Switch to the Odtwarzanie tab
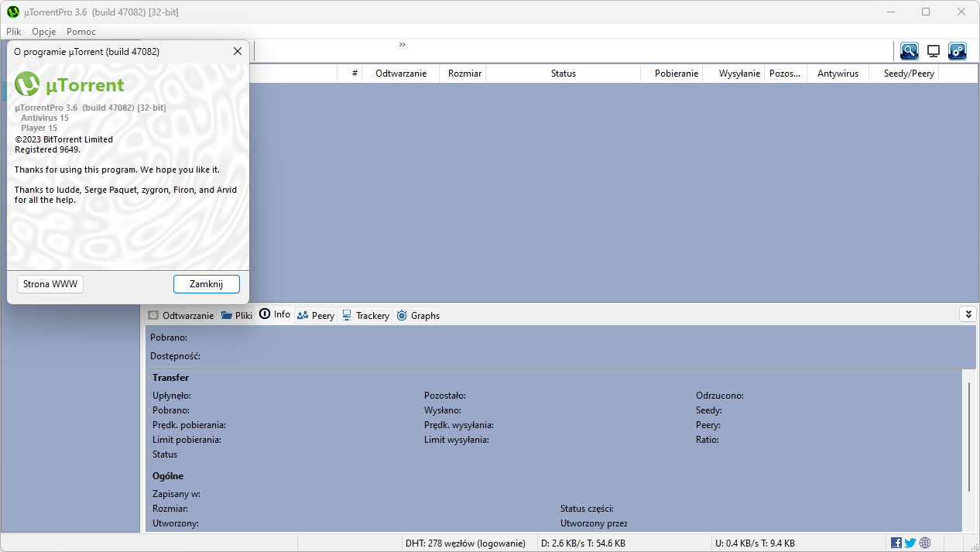980x552 pixels. click(x=181, y=315)
